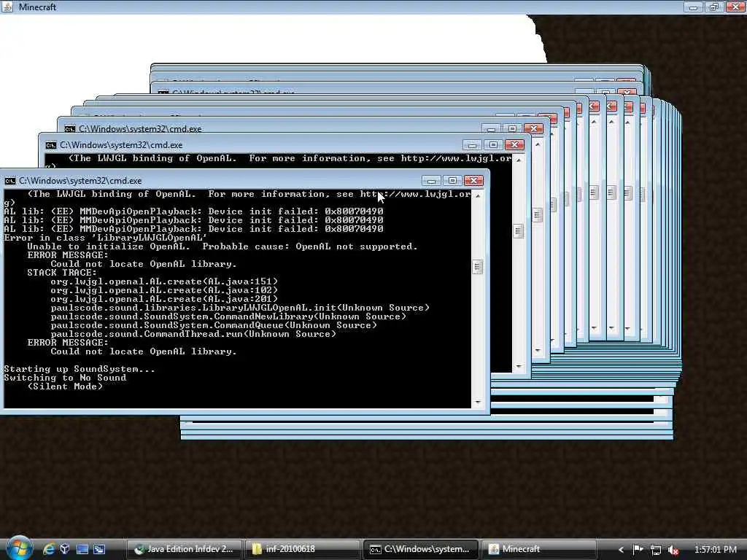Click the frontmost cmd.exe window's system icon

(x=9, y=181)
